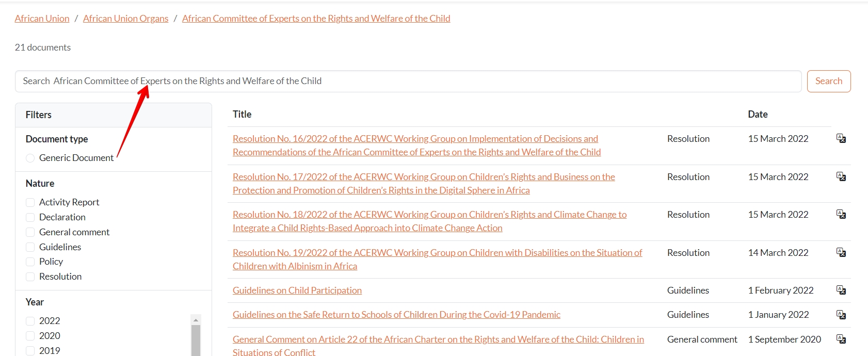Click translation icon for Resolution No. 17/2022
Screen dimensions: 868x356
pos(841,176)
